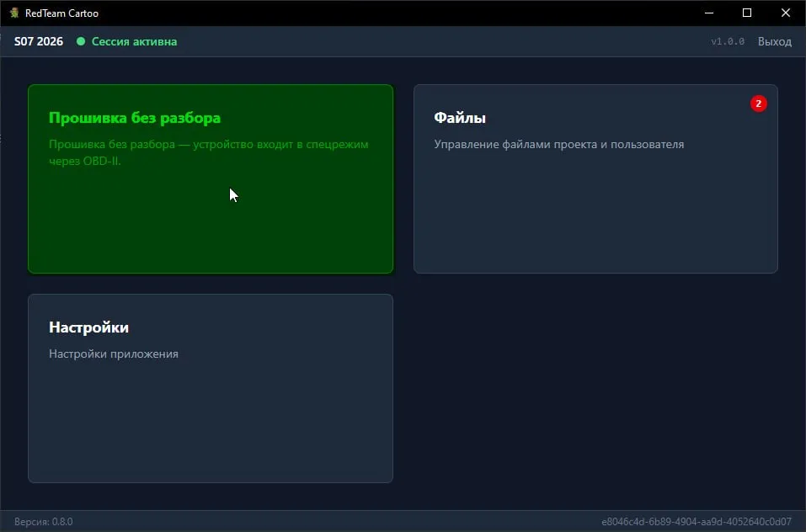
Task: Click the green session status dot
Action: click(81, 41)
